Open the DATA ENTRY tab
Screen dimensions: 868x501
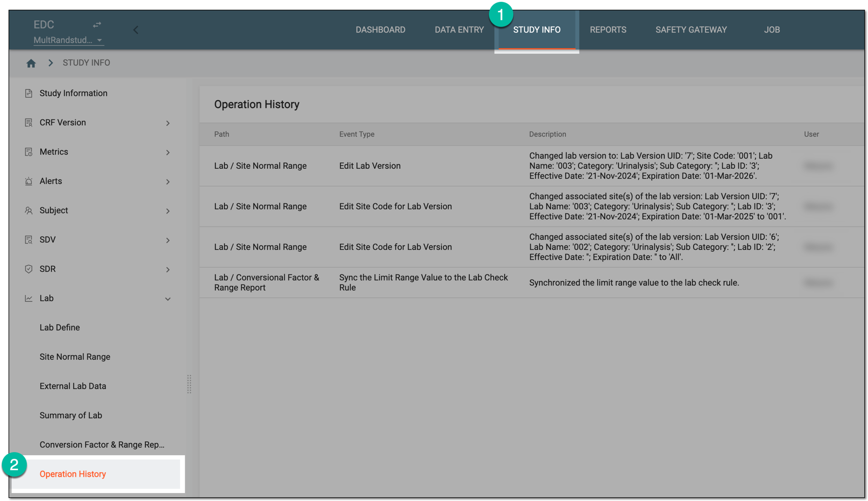click(x=459, y=30)
